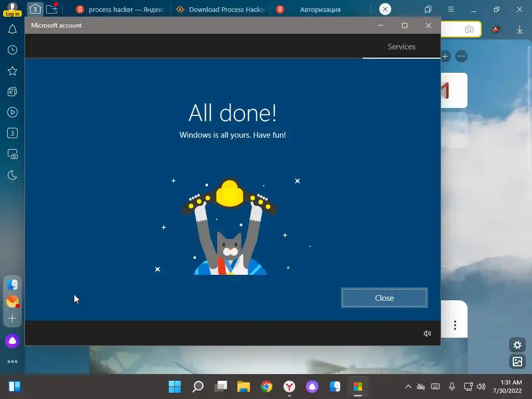Open the Windows widgets button
The height and width of the screenshot is (399, 532).
[14, 387]
